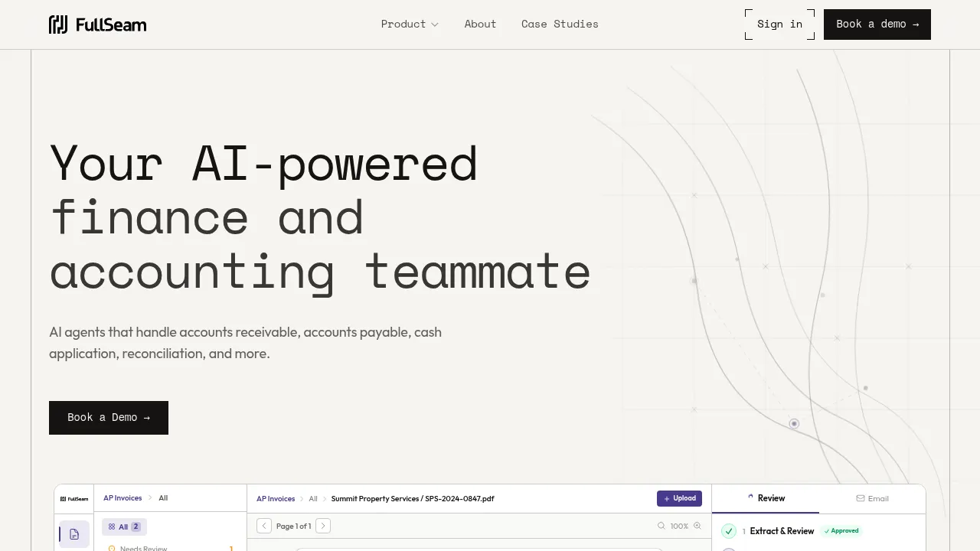
Task: Click the file name SPS-2024-0847.pdf breadcrumb
Action: click(x=413, y=499)
